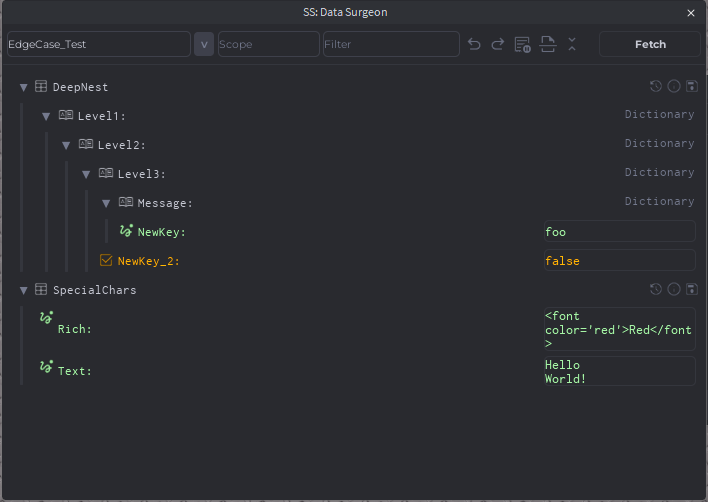Click the redo arrow icon
Image resolution: width=708 pixels, height=502 pixels.
point(498,44)
